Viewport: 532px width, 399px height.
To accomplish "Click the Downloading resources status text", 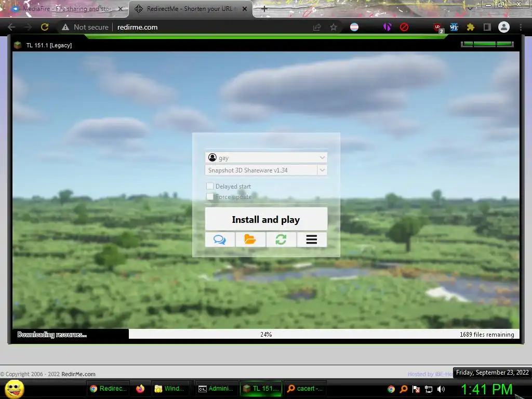I will pos(52,335).
